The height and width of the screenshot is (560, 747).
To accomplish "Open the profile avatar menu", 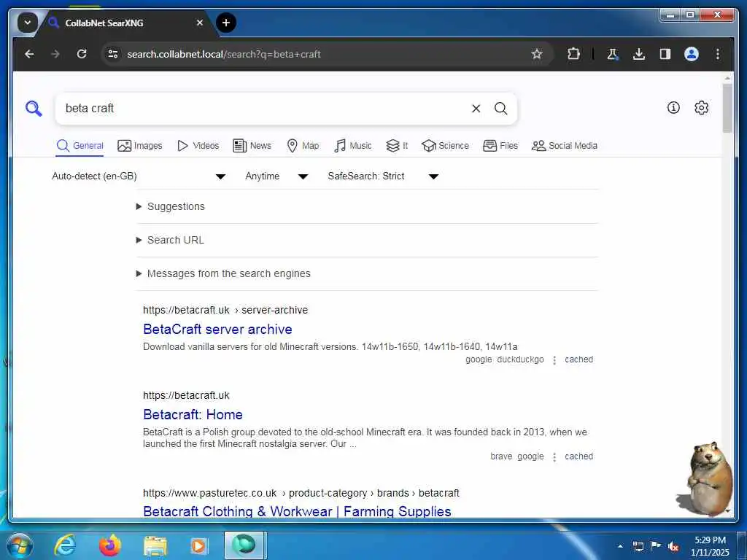I will pyautogui.click(x=692, y=54).
